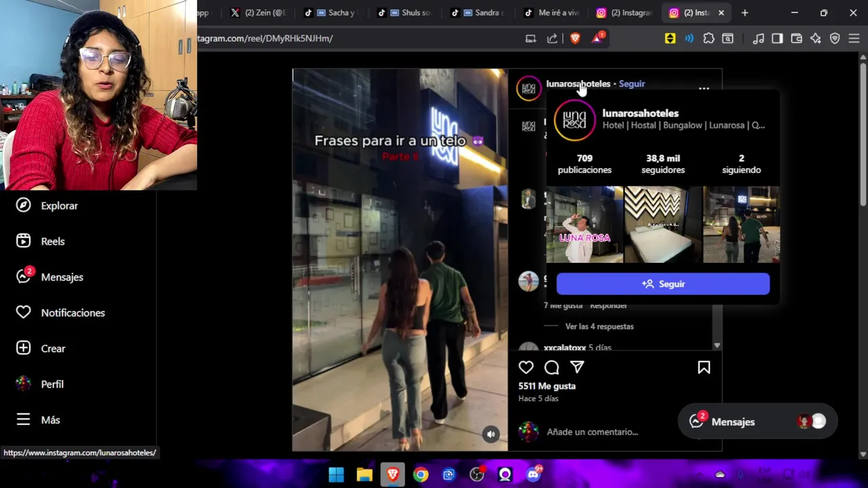Image resolution: width=868 pixels, height=488 pixels.
Task: Open the browser main hamburger menu
Action: point(854,39)
